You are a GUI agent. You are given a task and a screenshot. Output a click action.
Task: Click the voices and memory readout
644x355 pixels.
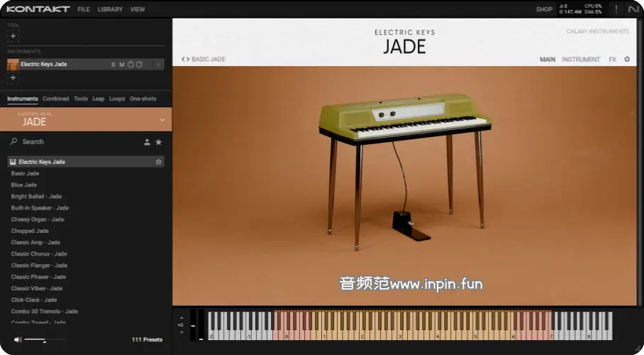[x=570, y=9]
